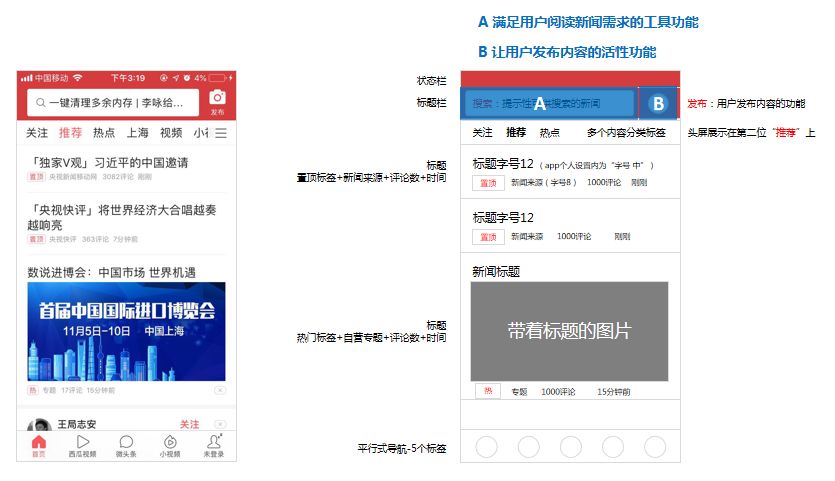Open the hamburger channel list icon
This screenshot has height=481, width=835.
click(221, 133)
